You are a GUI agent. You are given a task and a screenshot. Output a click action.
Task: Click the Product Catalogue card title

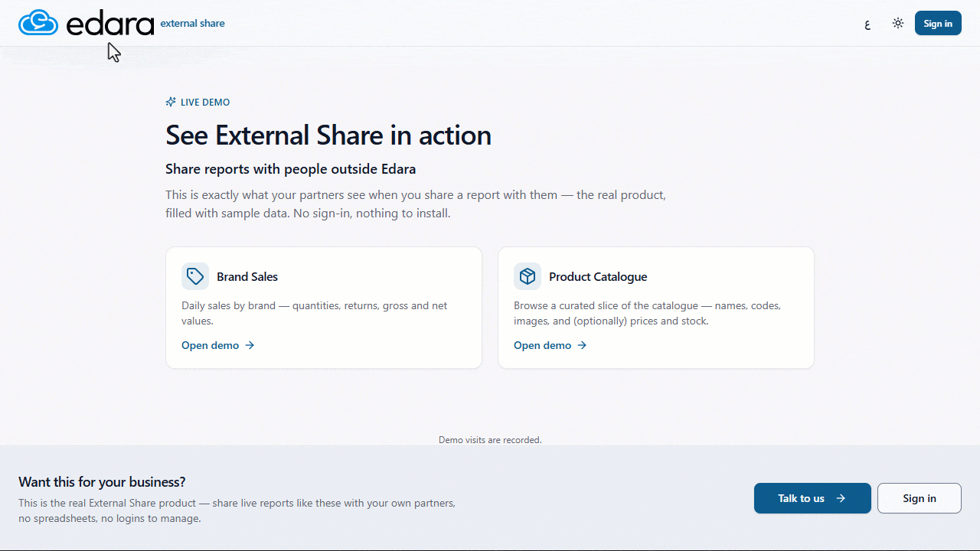tap(598, 276)
